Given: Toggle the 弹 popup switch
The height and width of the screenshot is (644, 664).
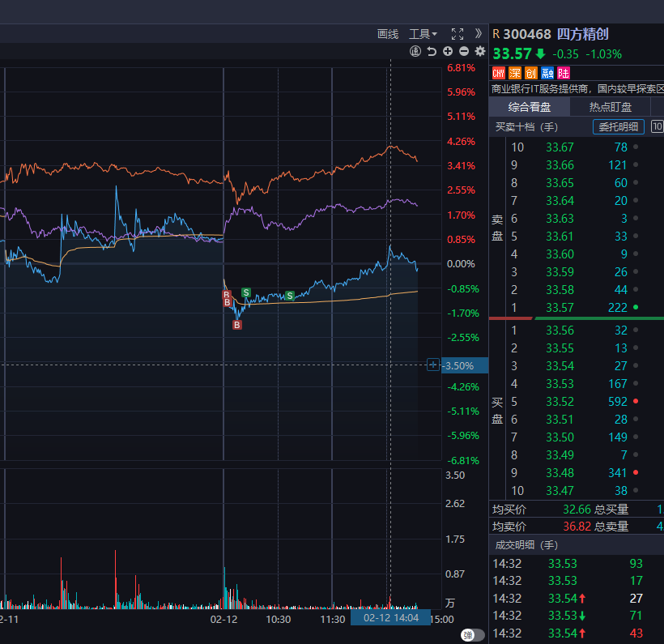Looking at the screenshot, I should (x=472, y=635).
